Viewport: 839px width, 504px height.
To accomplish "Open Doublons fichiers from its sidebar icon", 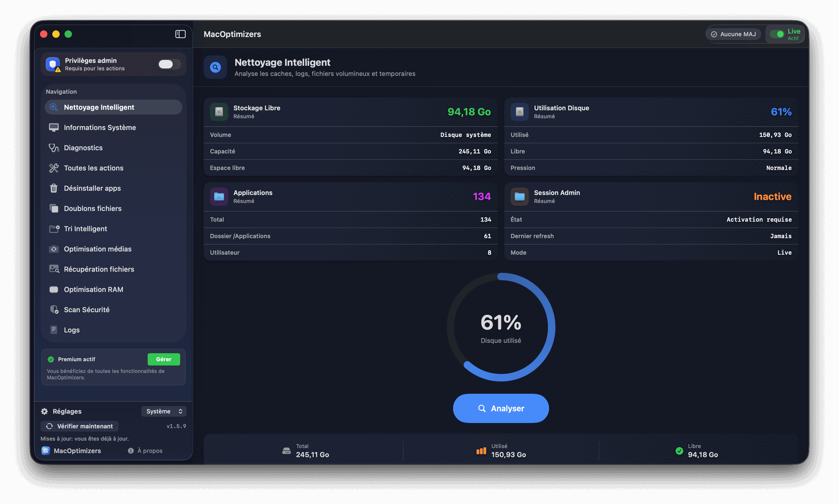I will pos(54,208).
